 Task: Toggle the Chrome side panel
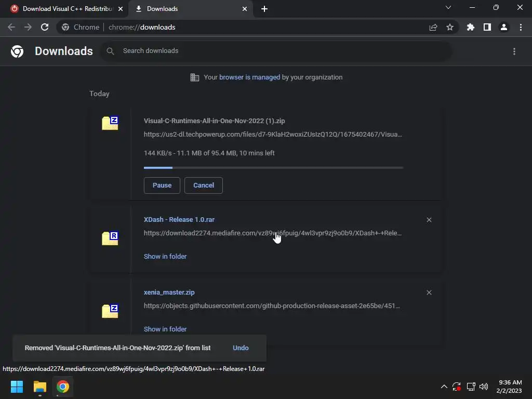pos(487,27)
